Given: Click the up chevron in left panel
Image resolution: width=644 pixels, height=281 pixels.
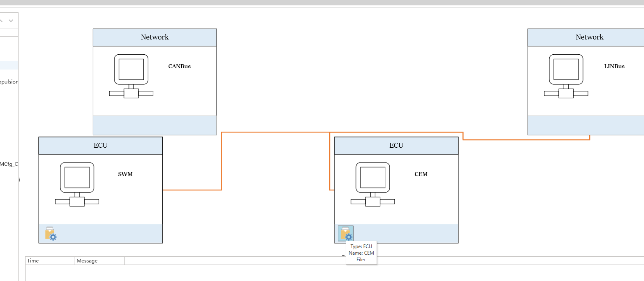Looking at the screenshot, I should 2,20.
